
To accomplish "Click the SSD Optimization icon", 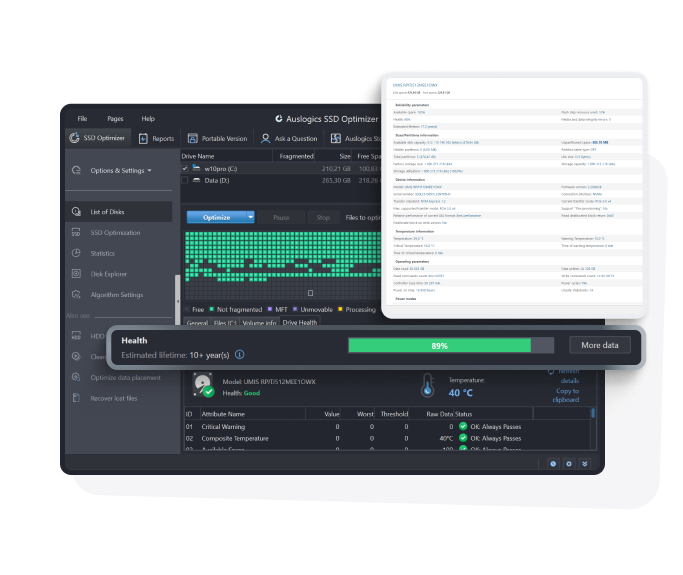I will click(76, 232).
